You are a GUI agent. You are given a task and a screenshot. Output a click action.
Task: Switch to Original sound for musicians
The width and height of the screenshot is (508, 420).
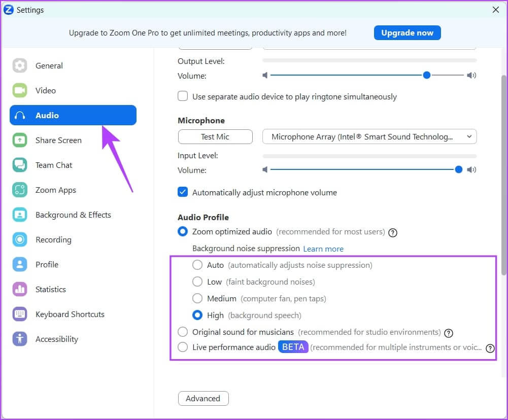183,332
